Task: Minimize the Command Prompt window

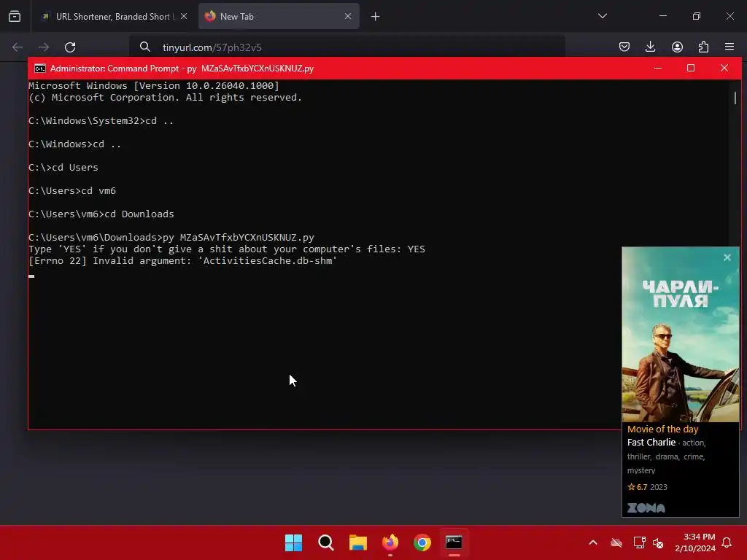Action: pos(658,68)
